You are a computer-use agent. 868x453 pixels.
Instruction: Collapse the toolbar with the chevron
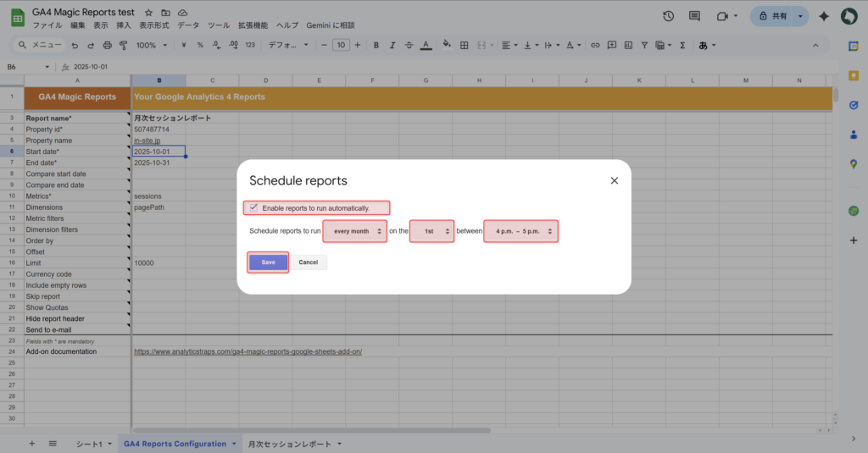pyautogui.click(x=815, y=46)
